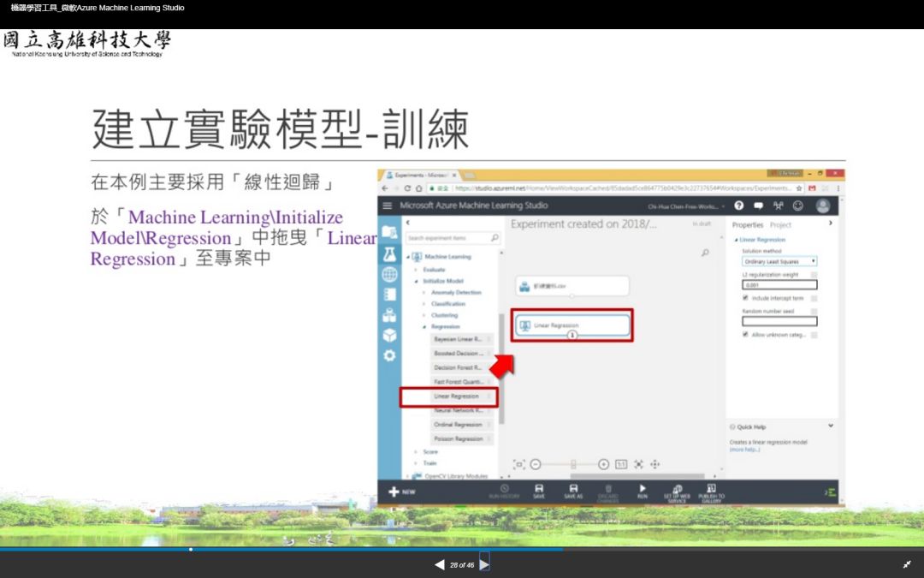Collapse the Properties pane with the chevron

[x=830, y=223]
